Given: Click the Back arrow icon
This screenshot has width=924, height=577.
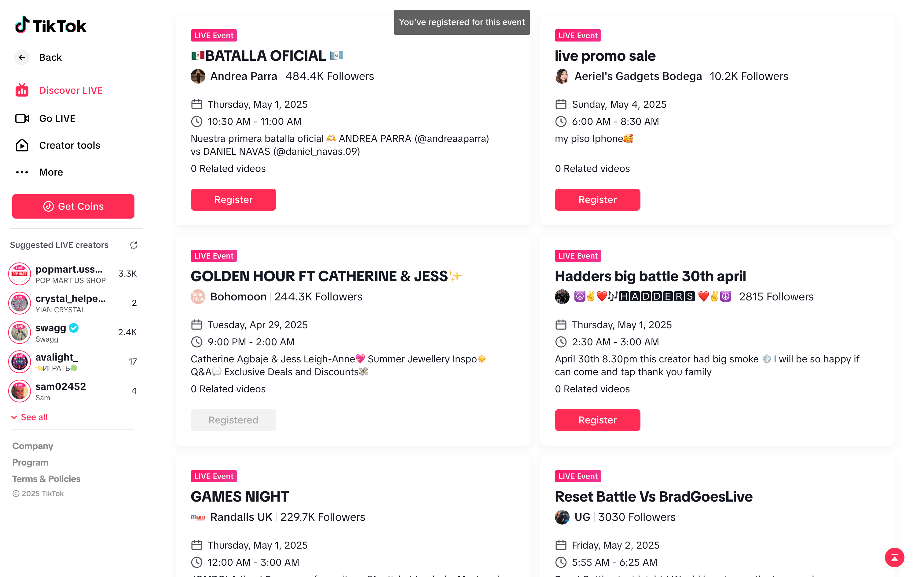Looking at the screenshot, I should coord(22,57).
